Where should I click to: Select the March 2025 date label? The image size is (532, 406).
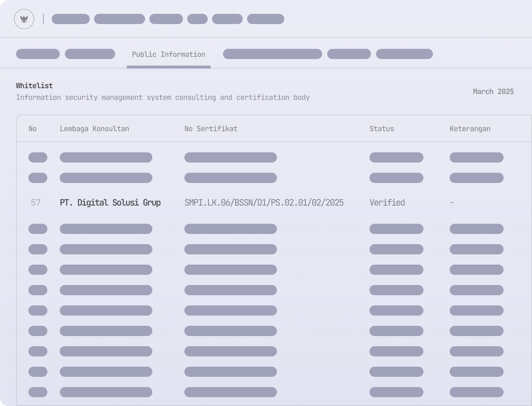493,91
